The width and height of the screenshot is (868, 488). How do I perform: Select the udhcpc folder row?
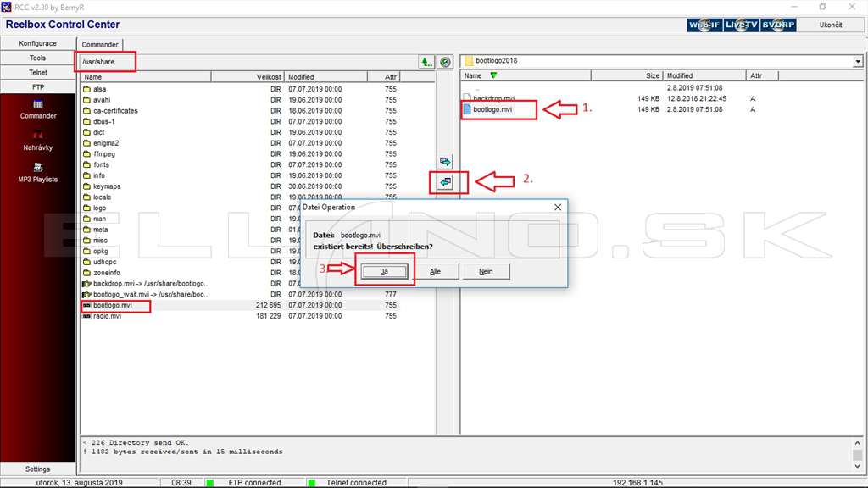191,262
